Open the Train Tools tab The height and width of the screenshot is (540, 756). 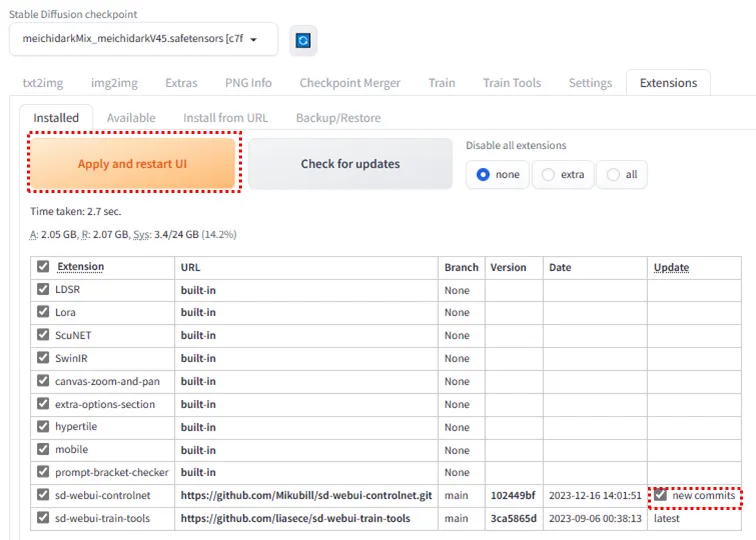coord(512,83)
